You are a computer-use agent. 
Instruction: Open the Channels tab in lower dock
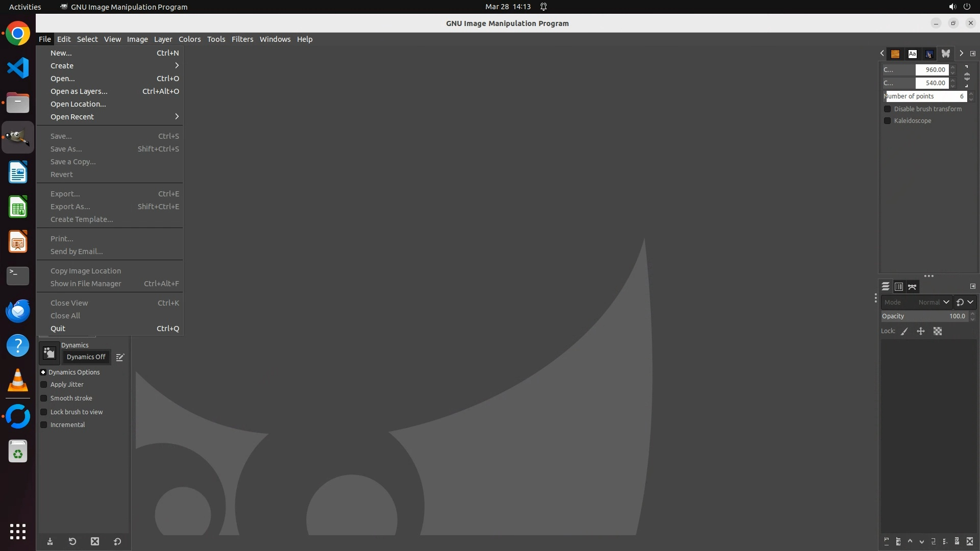click(x=899, y=287)
